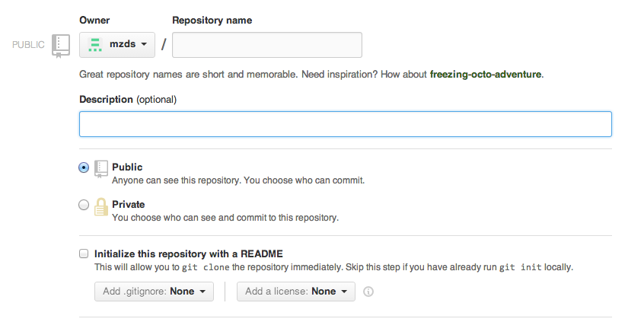Click the bold Private label text
644x322 pixels.
coord(128,205)
